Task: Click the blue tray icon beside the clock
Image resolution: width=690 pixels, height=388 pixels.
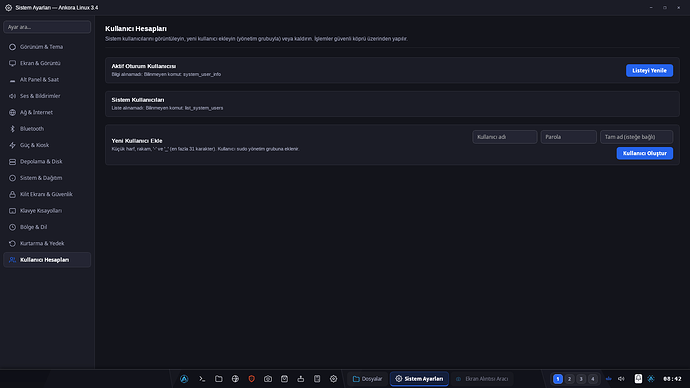Action: (651, 379)
